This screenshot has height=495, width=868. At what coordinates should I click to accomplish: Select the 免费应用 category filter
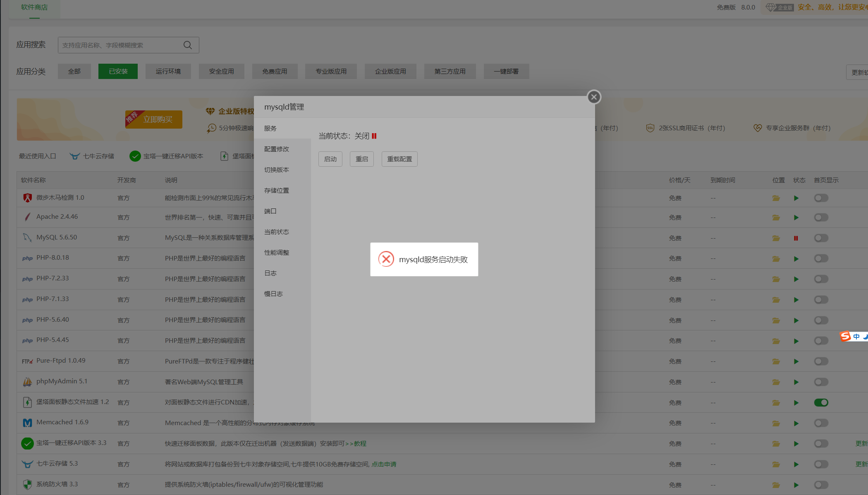pyautogui.click(x=275, y=72)
